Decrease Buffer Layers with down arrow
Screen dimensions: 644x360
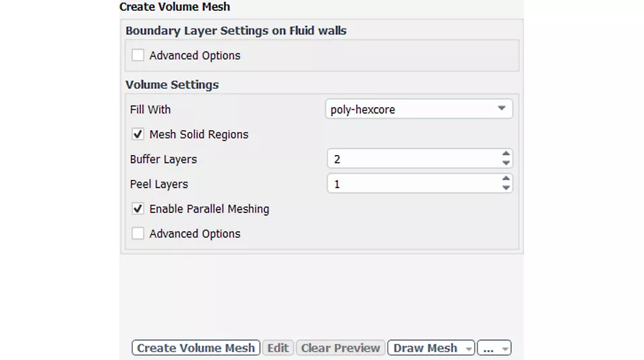point(506,163)
